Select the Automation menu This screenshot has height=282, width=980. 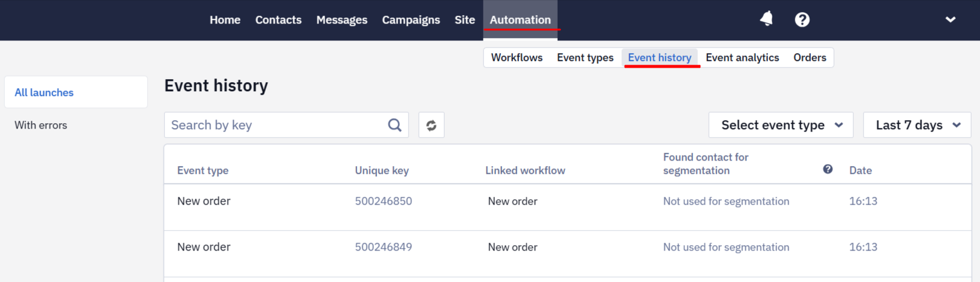(x=520, y=20)
